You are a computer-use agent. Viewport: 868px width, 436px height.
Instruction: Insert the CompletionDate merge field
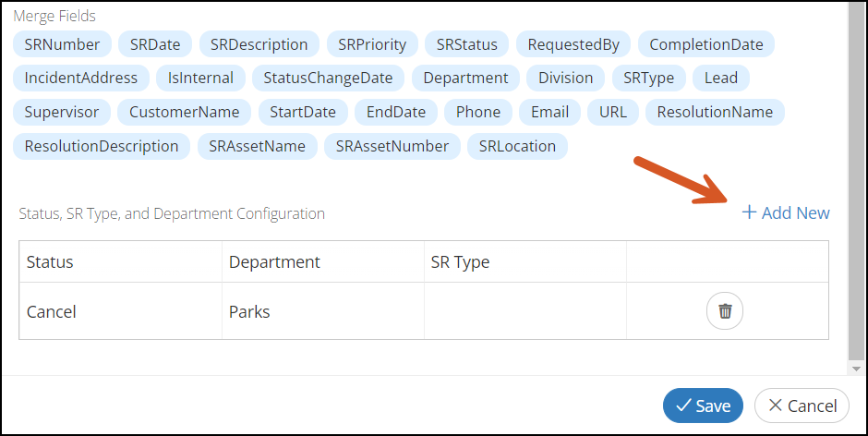706,44
